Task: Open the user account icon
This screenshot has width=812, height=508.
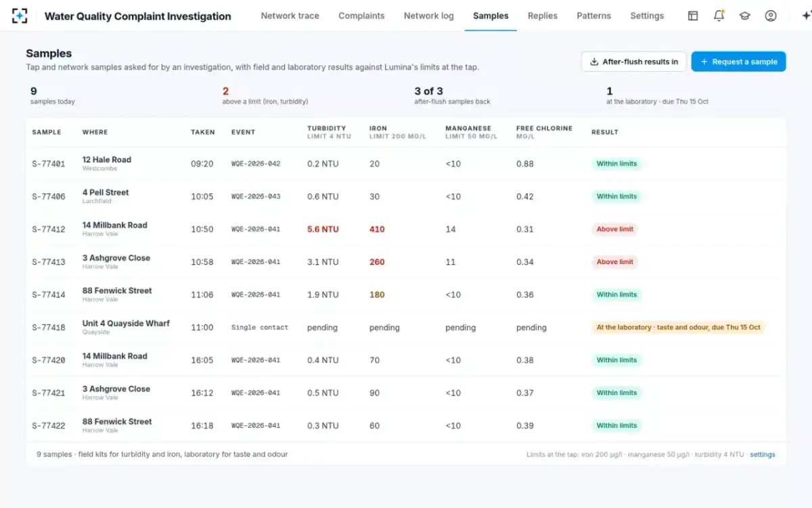Action: pyautogui.click(x=771, y=16)
